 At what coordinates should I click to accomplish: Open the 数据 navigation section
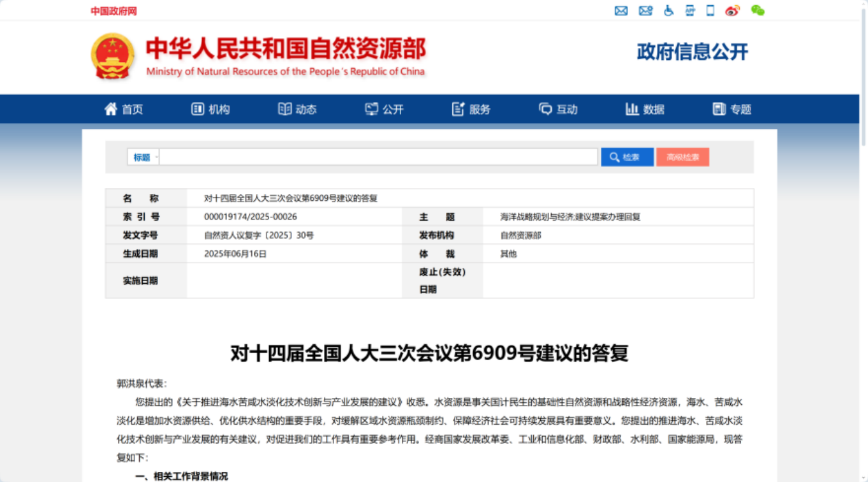(x=645, y=110)
